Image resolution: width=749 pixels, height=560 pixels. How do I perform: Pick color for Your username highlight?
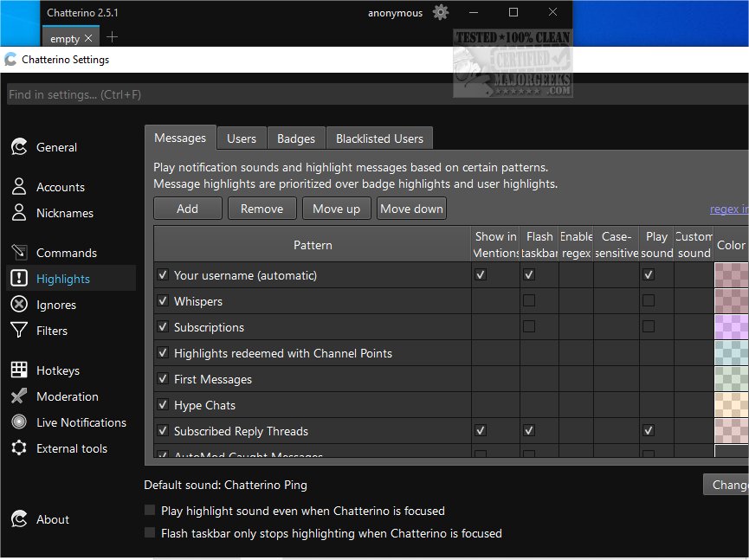[x=732, y=275]
